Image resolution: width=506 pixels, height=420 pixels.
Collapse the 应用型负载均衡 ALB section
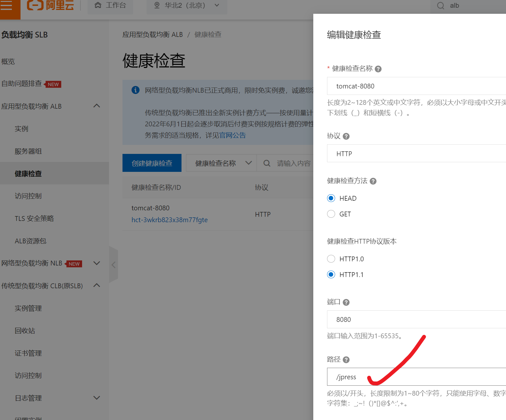(97, 106)
